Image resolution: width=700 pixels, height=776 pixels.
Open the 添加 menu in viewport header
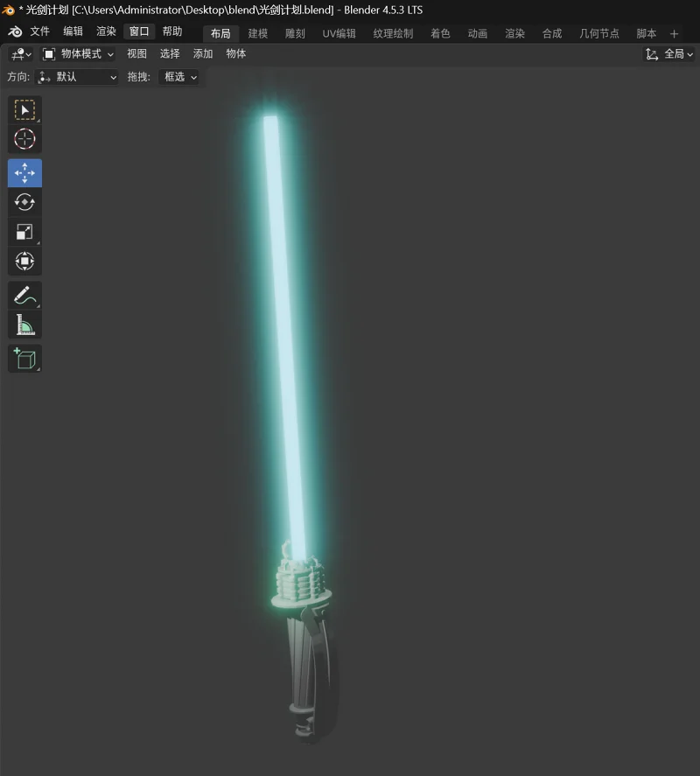203,54
